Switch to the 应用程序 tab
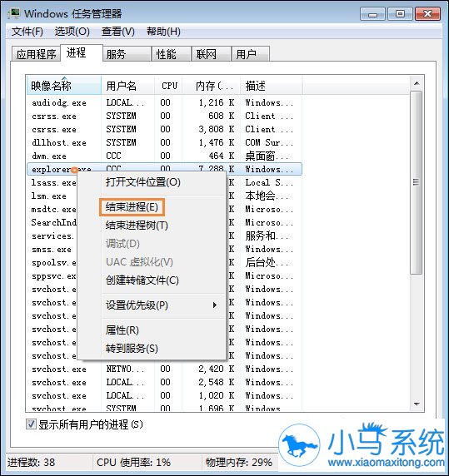The height and width of the screenshot is (476, 449). (36, 54)
